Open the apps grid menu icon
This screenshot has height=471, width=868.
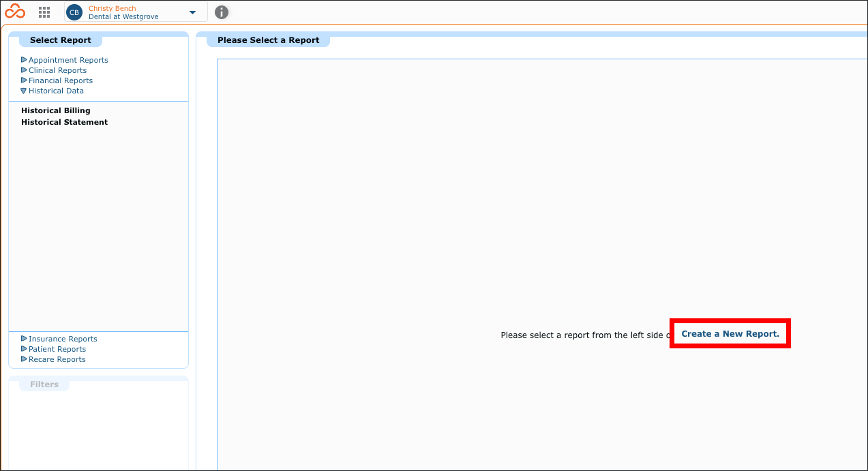[44, 12]
